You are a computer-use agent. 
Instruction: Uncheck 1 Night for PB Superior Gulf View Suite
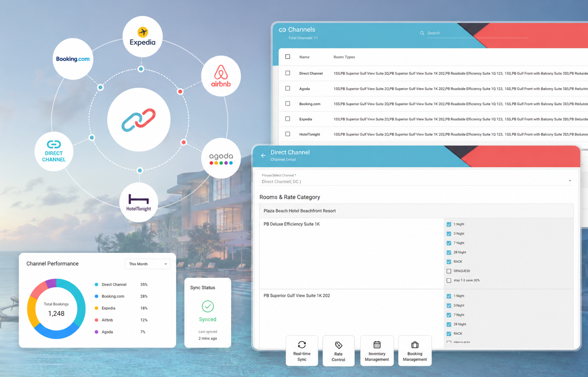[449, 296]
